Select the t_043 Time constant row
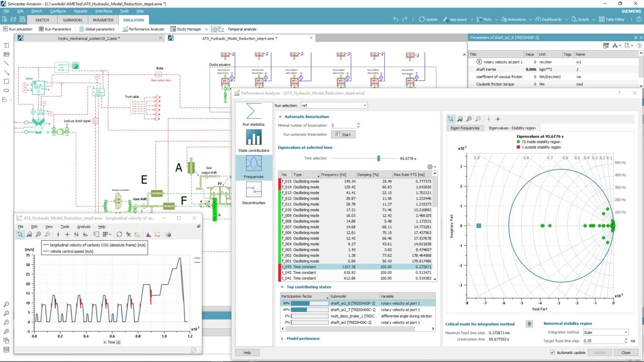This screenshot has width=644, height=362. [327, 267]
